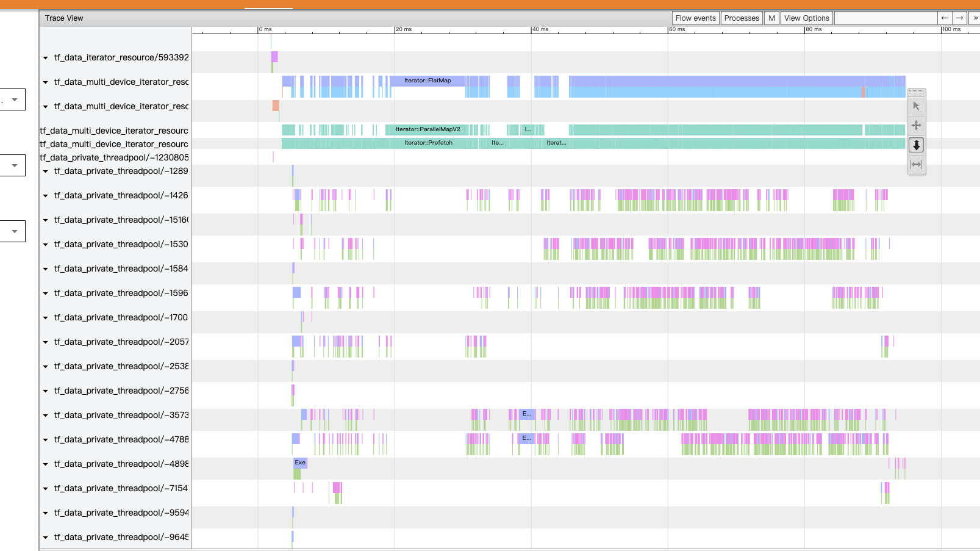
Task: Click the M metadata button
Action: point(772,18)
